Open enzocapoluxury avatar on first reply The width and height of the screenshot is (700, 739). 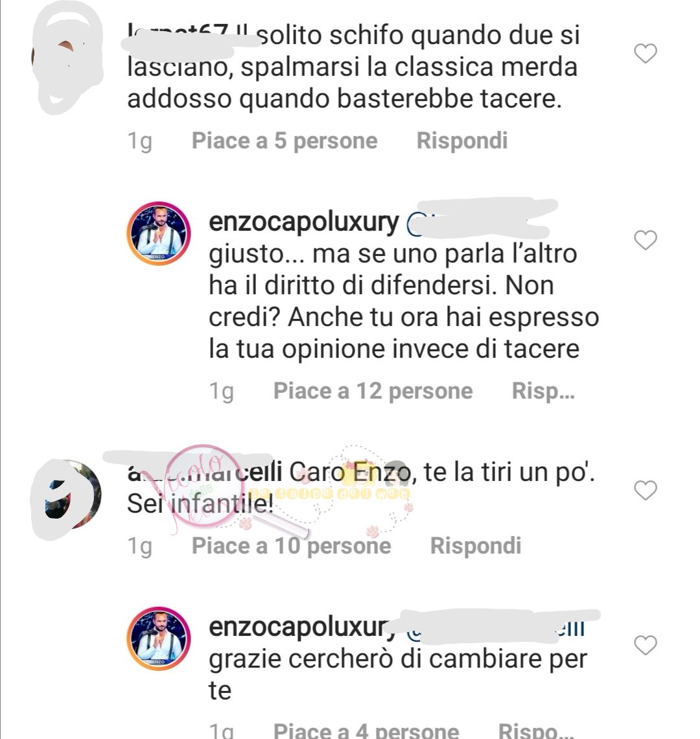tap(158, 233)
